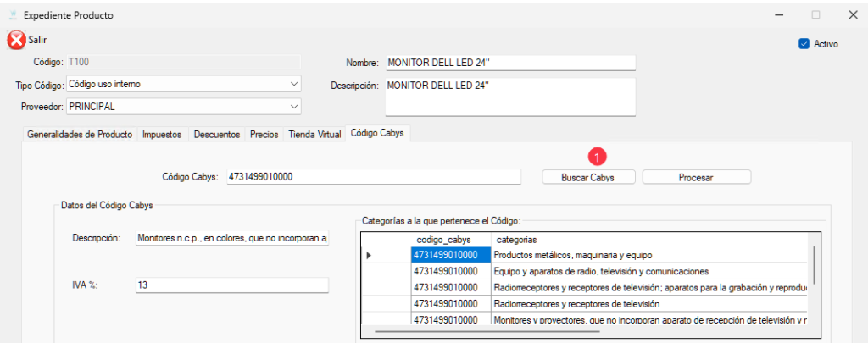Focus the Código Cabys input field

tap(373, 177)
